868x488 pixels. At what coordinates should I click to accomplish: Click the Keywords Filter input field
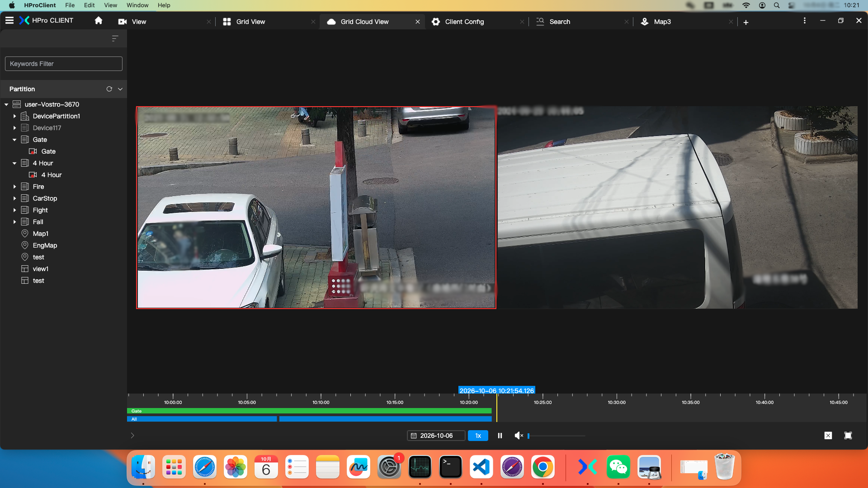pos(64,64)
